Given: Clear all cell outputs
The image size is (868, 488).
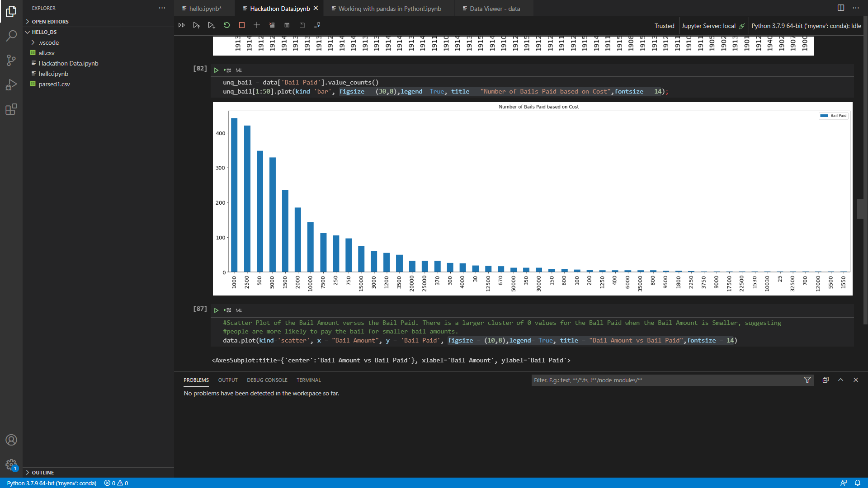Looking at the screenshot, I should [272, 25].
